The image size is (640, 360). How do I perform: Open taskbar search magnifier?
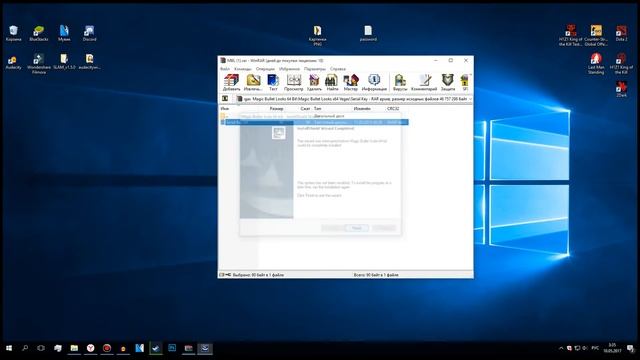25,348
